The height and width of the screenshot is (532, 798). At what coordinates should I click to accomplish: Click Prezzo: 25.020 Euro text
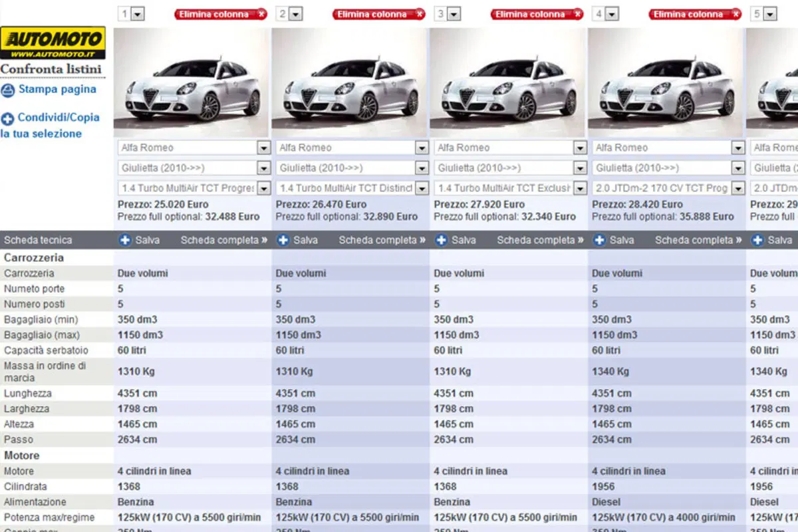tap(163, 204)
